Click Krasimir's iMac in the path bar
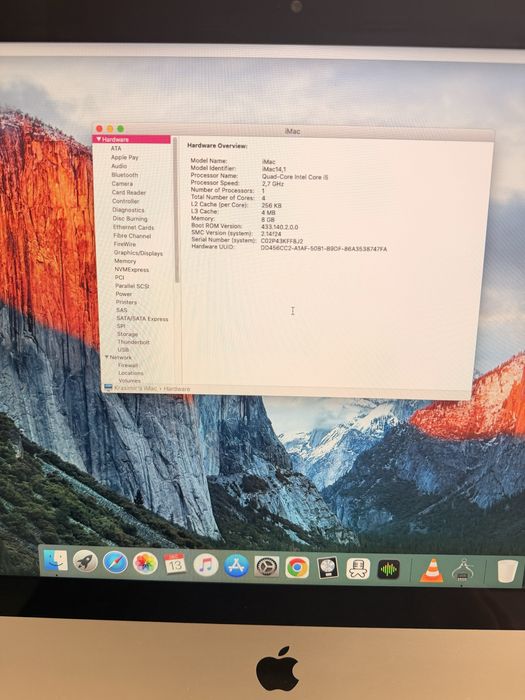 [x=136, y=388]
